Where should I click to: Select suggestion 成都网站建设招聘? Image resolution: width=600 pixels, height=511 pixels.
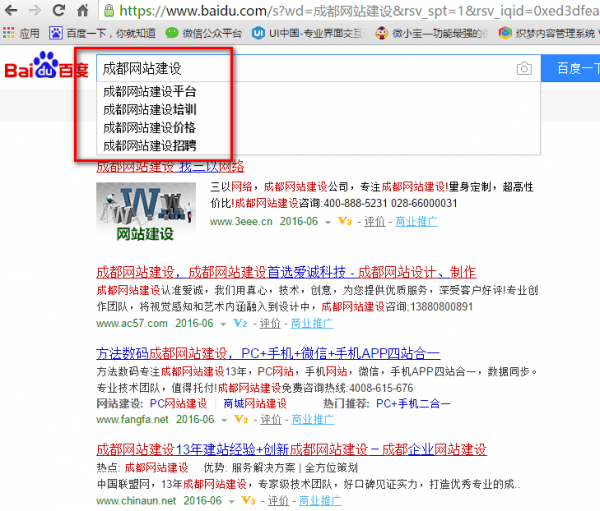click(150, 145)
